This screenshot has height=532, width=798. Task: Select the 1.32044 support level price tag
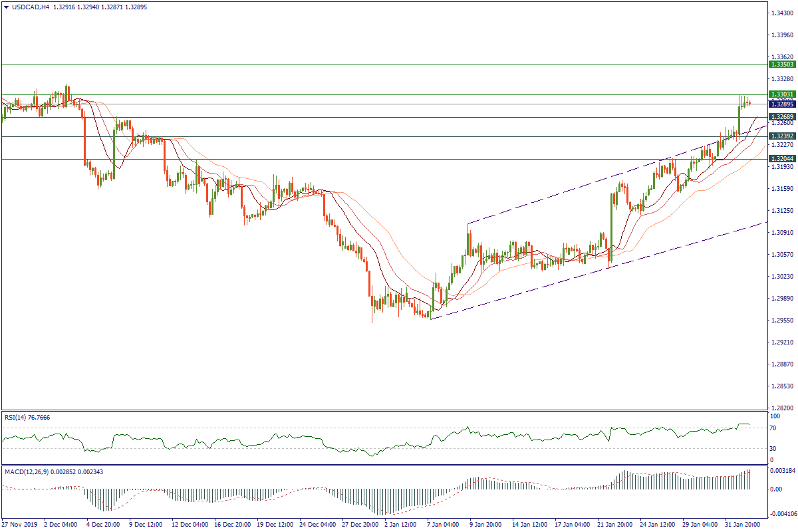[781, 159]
